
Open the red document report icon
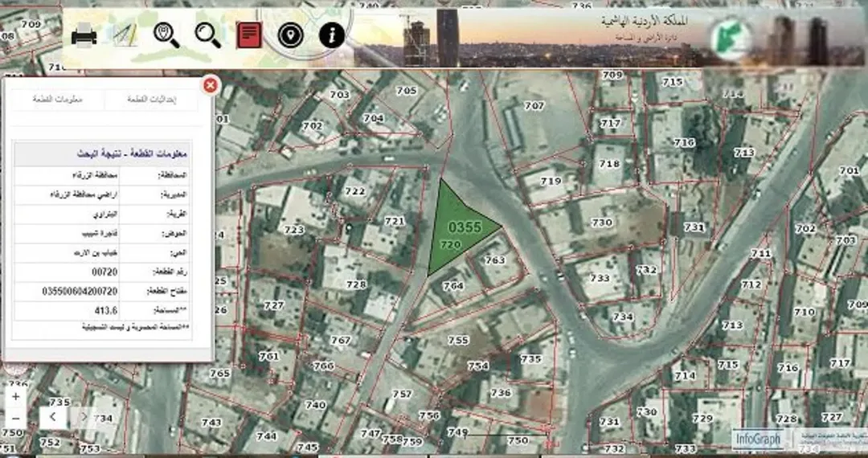[249, 35]
